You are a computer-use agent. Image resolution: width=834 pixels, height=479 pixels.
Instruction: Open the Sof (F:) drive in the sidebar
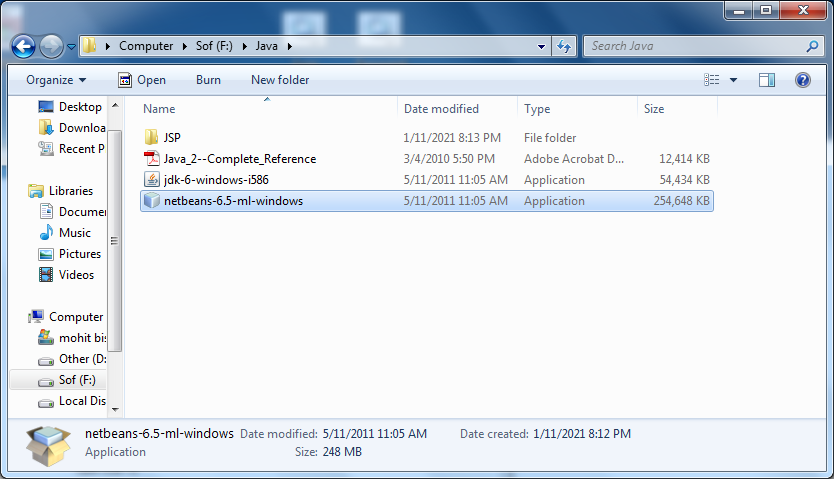pyautogui.click(x=66, y=380)
